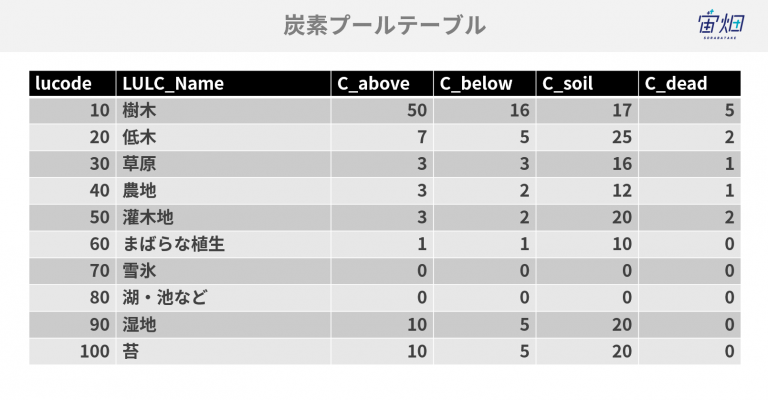Image resolution: width=768 pixels, height=400 pixels.
Task: Click the C_above column header
Action: pos(382,83)
